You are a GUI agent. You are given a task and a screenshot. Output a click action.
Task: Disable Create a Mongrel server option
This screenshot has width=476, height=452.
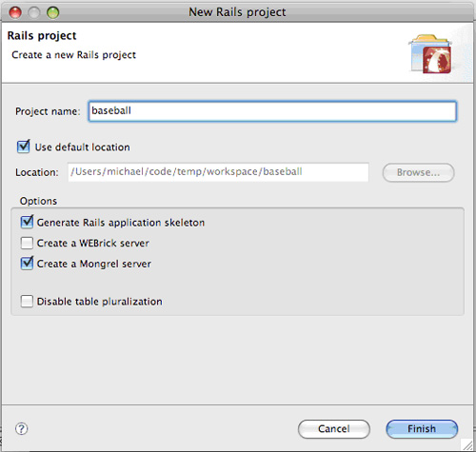tap(27, 264)
